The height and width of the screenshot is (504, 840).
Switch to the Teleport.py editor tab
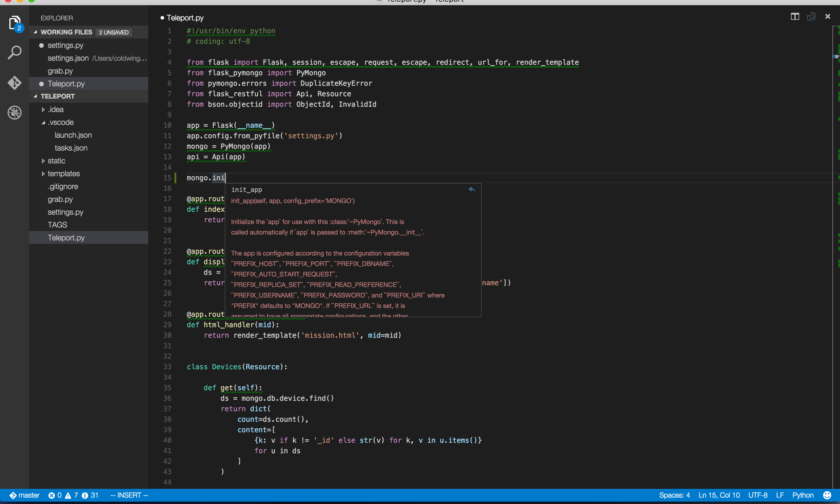pyautogui.click(x=185, y=18)
